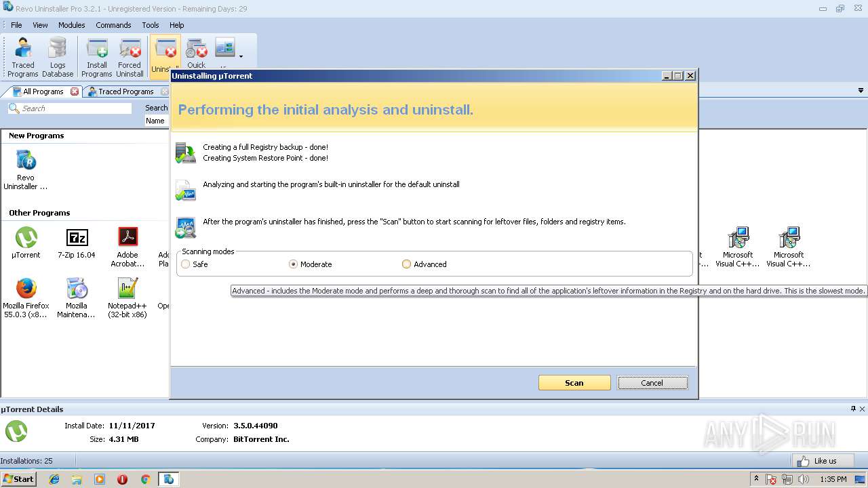Screen dimensions: 868x488
Task: Switch to the All Programs tab
Action: (x=43, y=91)
